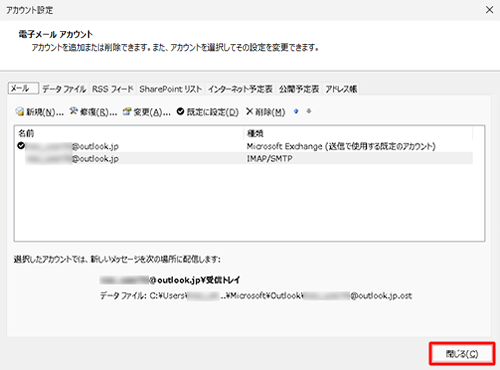Open the 公開予定表 tab
This screenshot has height=370, width=500.
pyautogui.click(x=299, y=89)
